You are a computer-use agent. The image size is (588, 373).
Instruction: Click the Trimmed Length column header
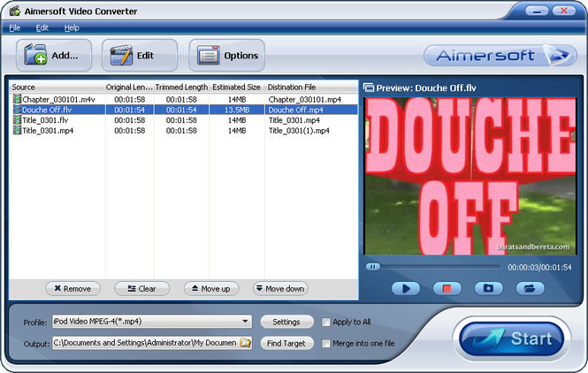[181, 87]
